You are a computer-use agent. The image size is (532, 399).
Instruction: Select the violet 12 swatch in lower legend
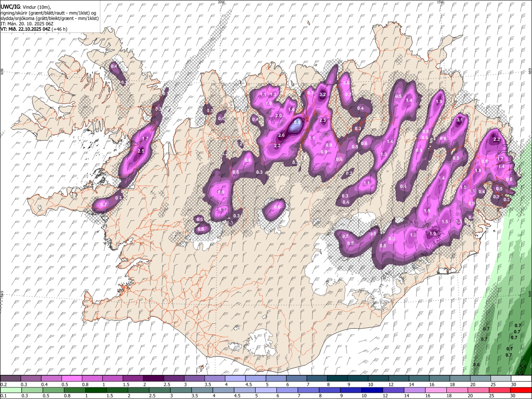pos(393,390)
